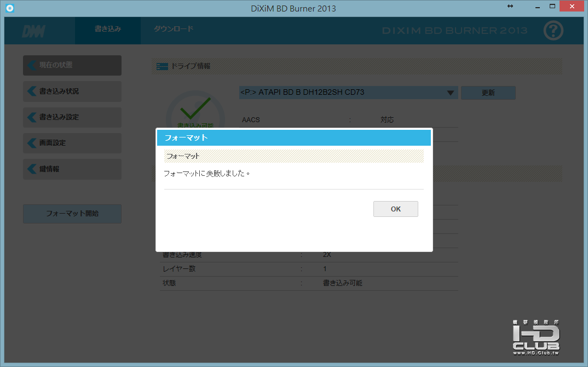
Task: Open the 書き込み設定 sidebar item
Action: 72,117
